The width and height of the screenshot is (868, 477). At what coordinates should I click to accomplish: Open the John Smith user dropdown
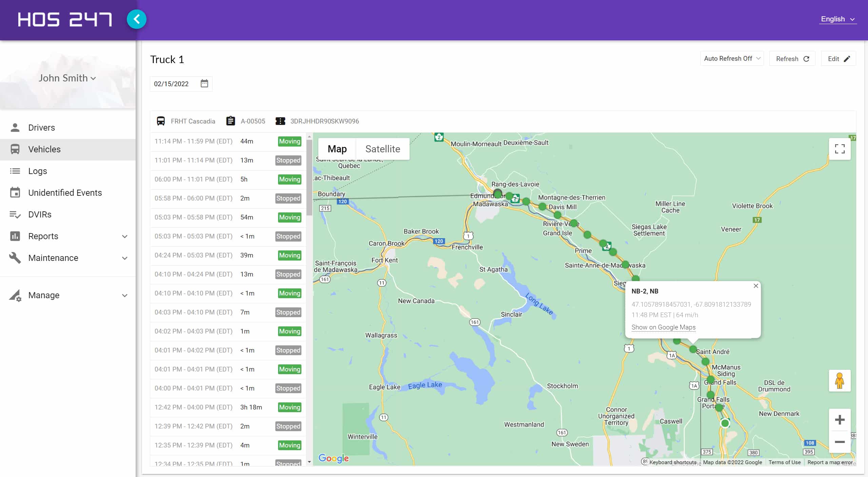(67, 78)
